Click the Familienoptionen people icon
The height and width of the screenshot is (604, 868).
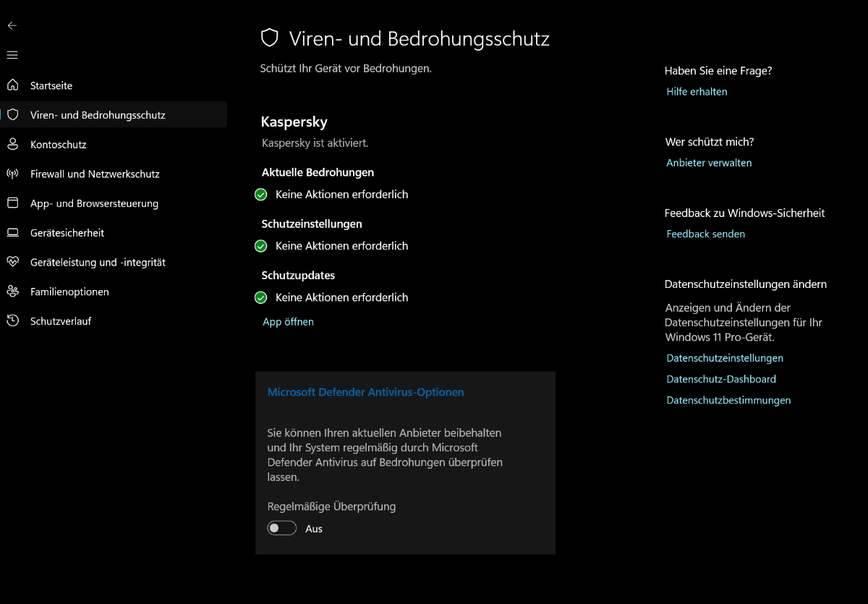(12, 292)
